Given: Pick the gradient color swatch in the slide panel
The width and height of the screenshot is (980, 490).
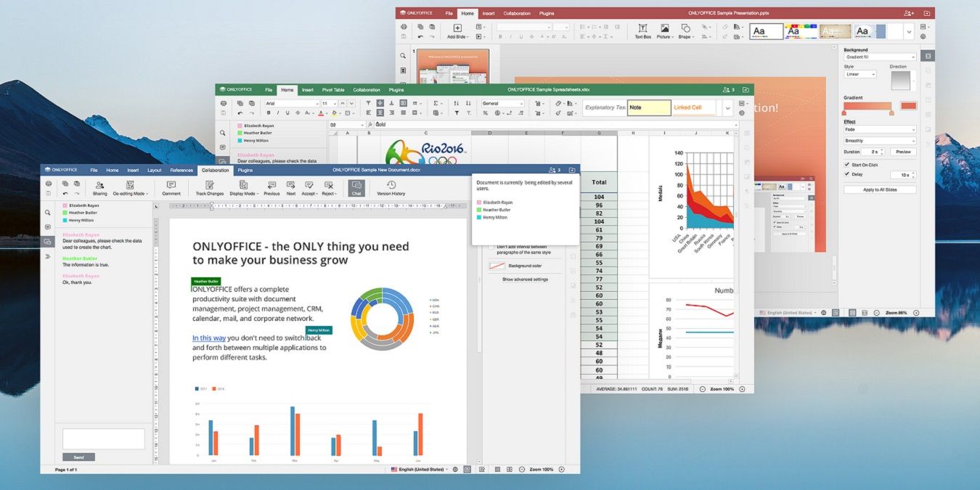Looking at the screenshot, I should point(909,106).
